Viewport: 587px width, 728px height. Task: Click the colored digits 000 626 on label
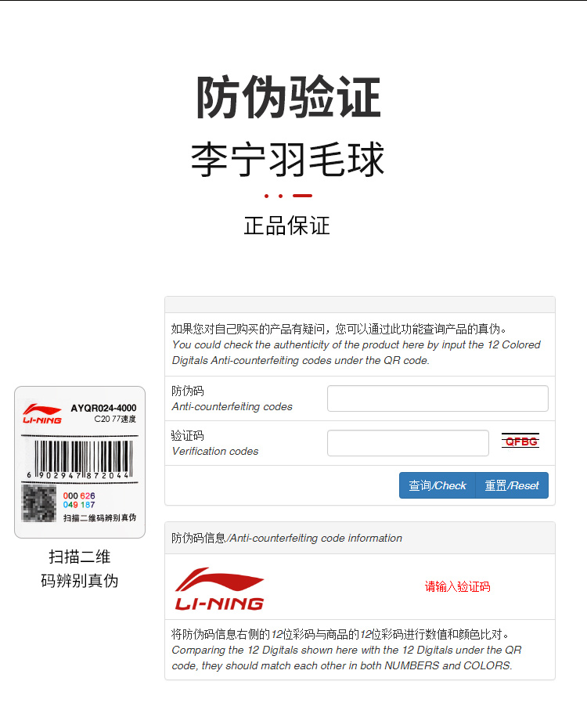pyautogui.click(x=79, y=496)
